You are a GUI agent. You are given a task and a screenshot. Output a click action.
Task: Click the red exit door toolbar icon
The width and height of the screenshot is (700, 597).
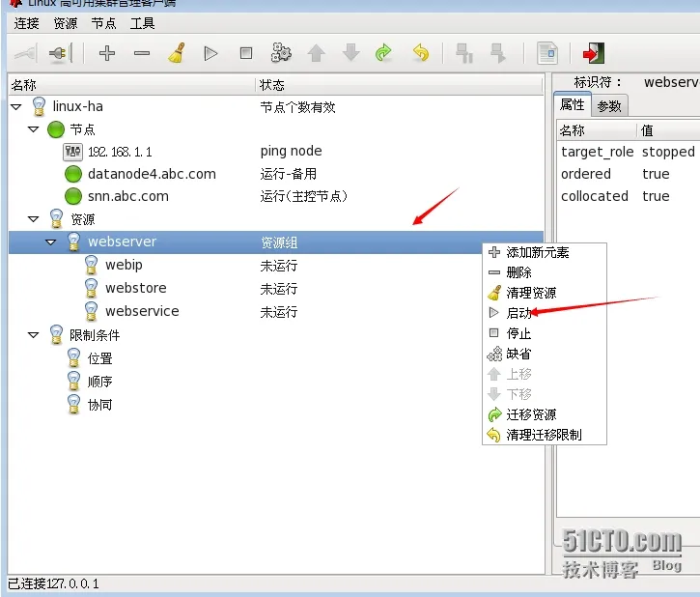tap(593, 53)
